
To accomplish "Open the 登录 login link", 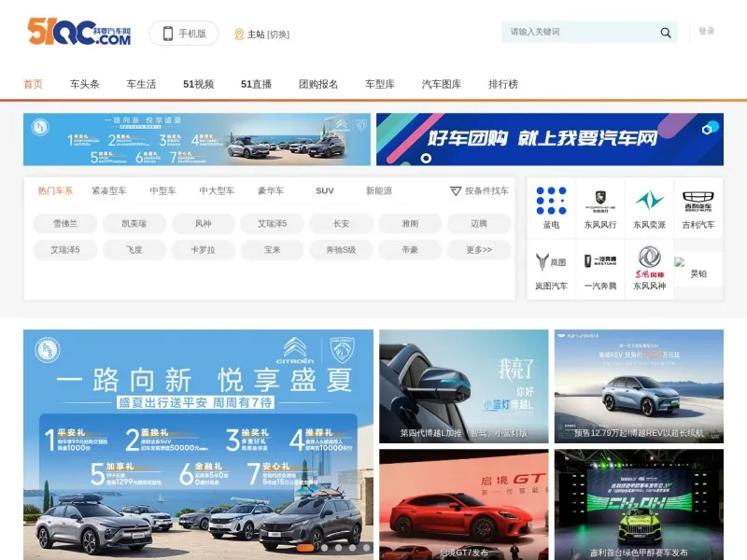I will [x=706, y=31].
